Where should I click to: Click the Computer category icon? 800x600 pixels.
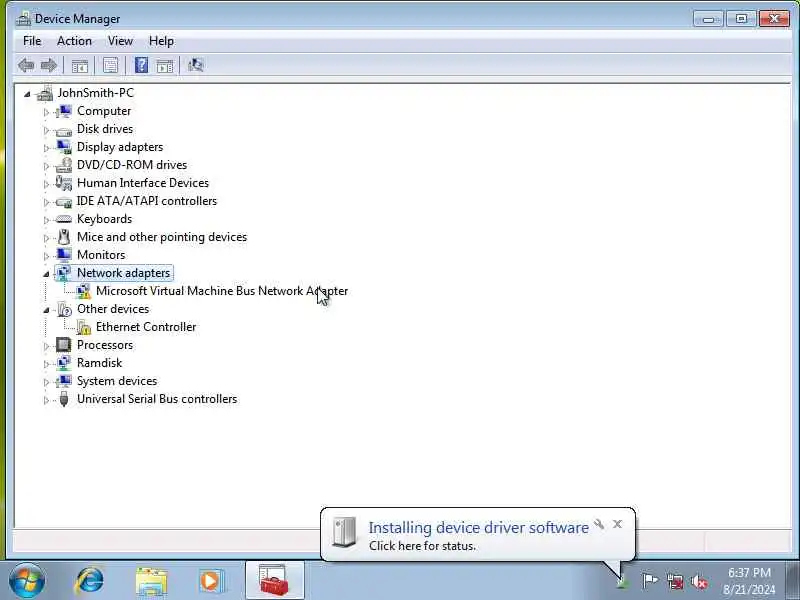tap(64, 111)
